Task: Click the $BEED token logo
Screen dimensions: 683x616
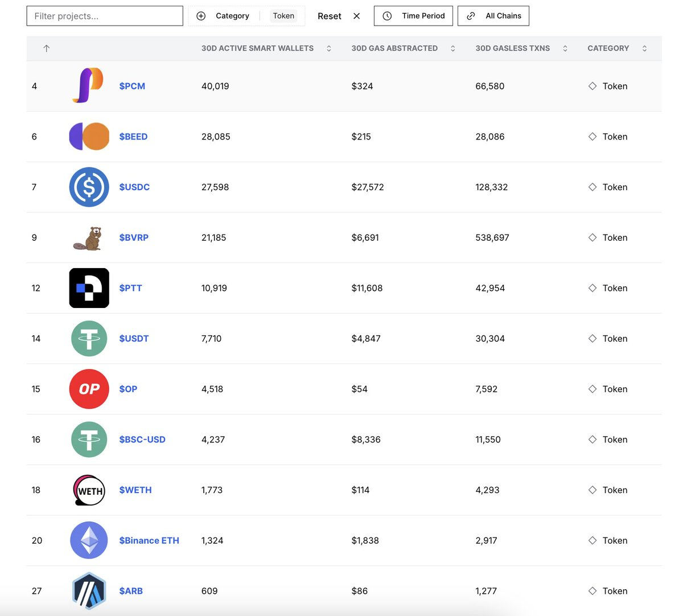Action: (x=89, y=137)
